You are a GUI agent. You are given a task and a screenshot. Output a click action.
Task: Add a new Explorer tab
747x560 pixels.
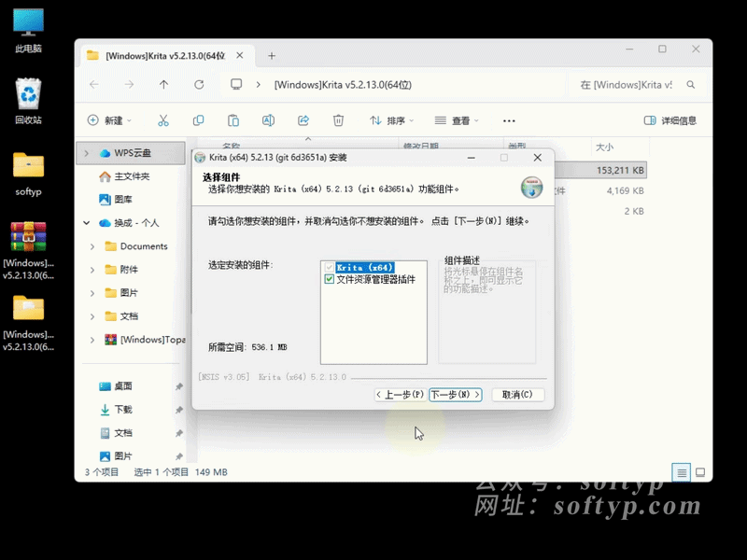pyautogui.click(x=272, y=56)
